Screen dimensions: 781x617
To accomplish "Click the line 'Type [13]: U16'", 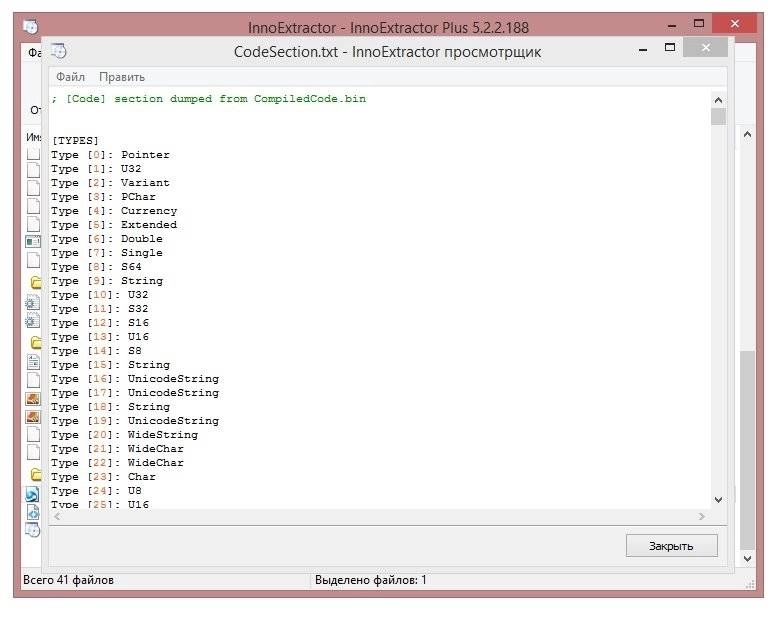I will pos(100,336).
